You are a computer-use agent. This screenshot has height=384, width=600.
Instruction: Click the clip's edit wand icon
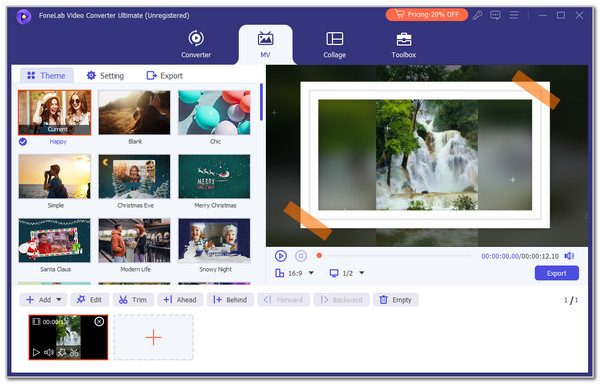tap(62, 353)
